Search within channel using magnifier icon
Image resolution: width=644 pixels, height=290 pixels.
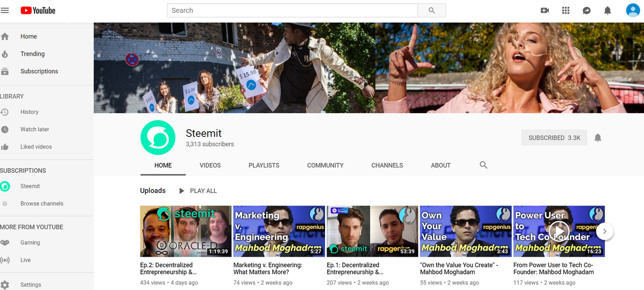pos(484,165)
